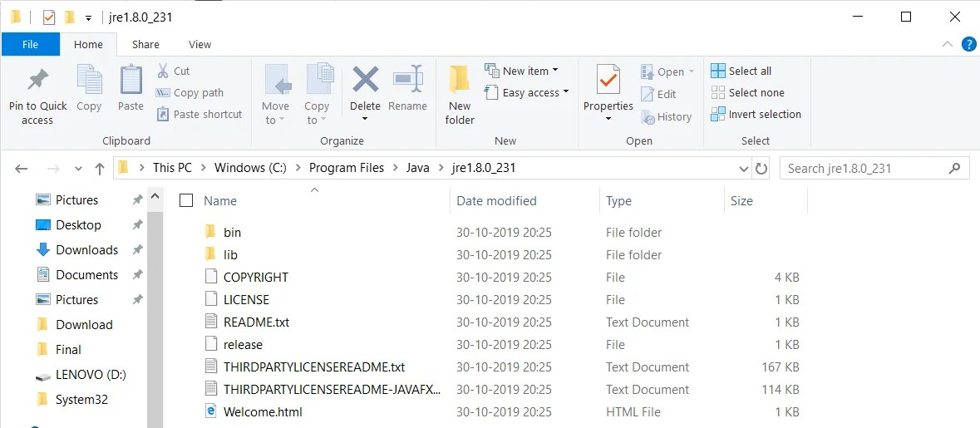Click Properties icon in Quick Access Toolbar

point(49,17)
